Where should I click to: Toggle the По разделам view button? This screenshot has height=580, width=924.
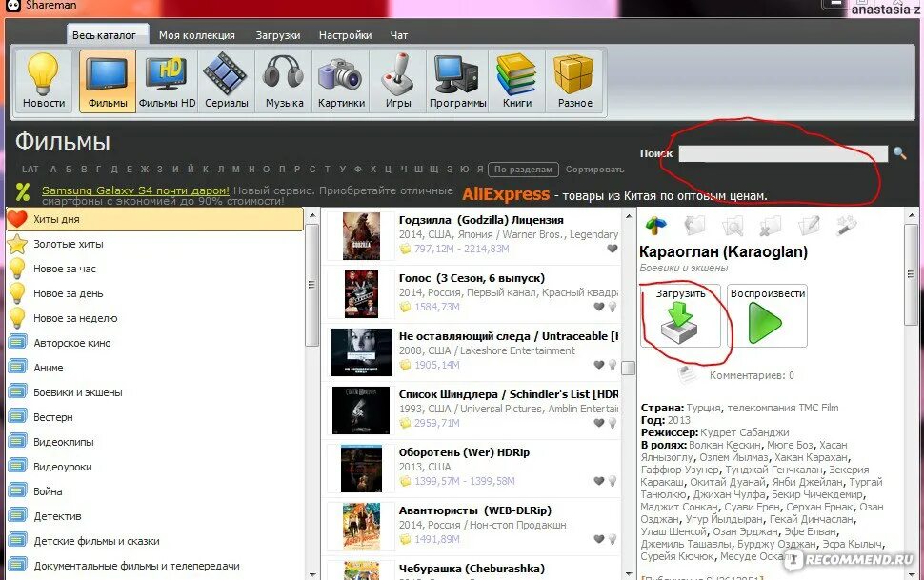pos(523,170)
